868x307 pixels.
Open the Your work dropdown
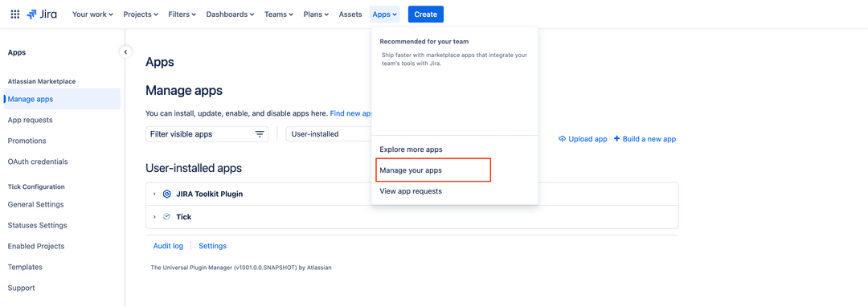tap(93, 14)
